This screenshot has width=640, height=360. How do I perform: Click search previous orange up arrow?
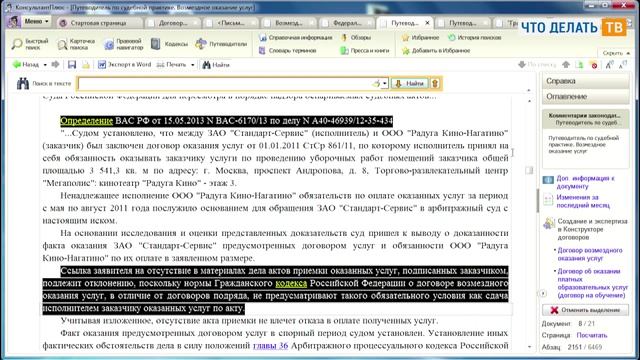[x=435, y=83]
